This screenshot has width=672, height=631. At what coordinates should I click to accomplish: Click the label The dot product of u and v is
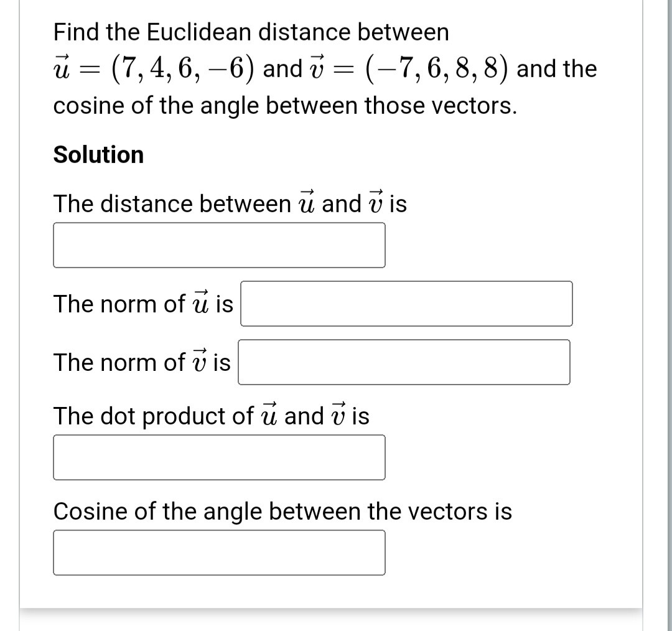pos(211,416)
